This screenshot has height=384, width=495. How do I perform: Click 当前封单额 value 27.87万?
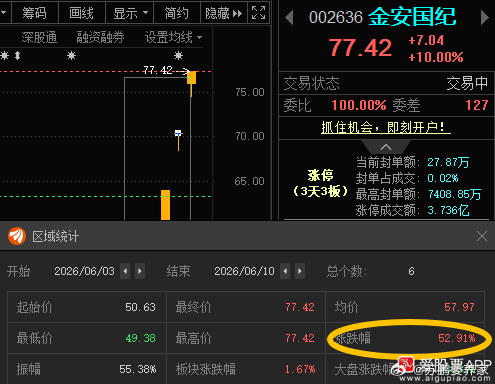448,163
